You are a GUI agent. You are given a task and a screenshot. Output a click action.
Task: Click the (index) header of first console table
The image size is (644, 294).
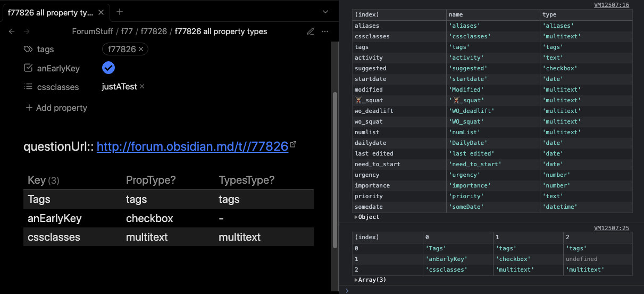[399, 15]
